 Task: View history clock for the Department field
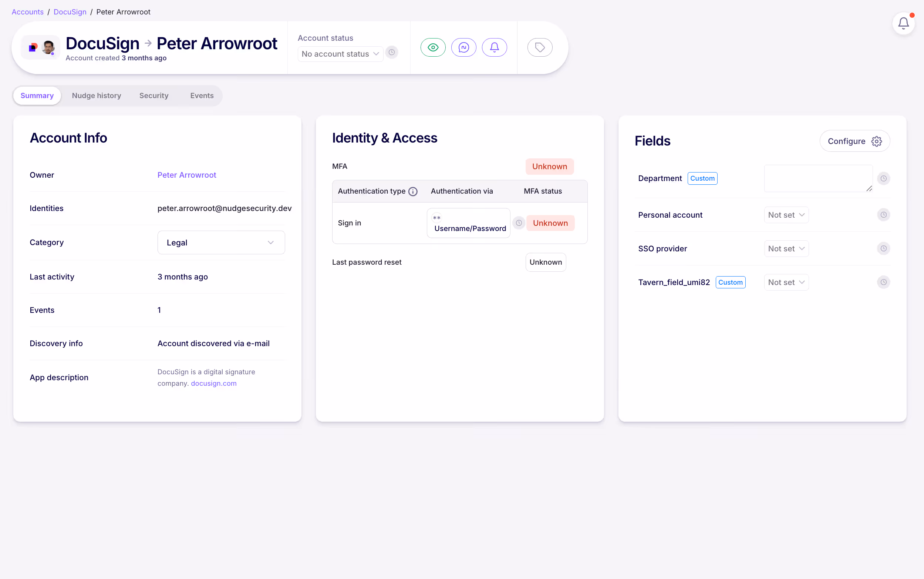883,178
